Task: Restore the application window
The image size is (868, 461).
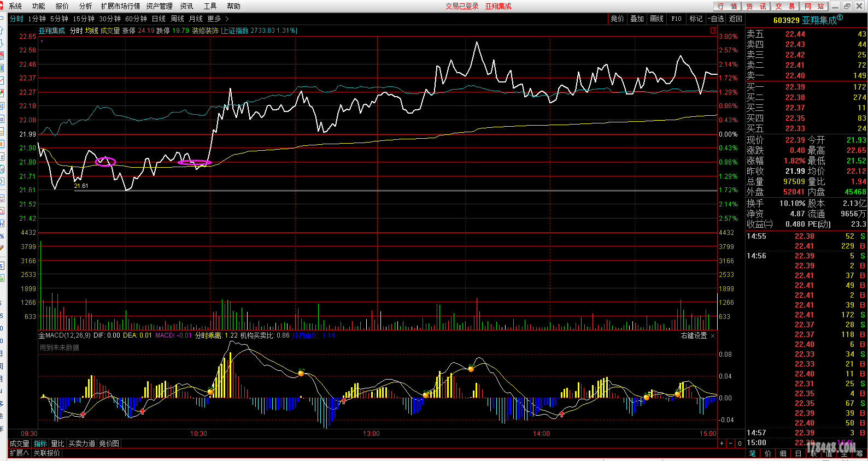Action: click(x=847, y=6)
